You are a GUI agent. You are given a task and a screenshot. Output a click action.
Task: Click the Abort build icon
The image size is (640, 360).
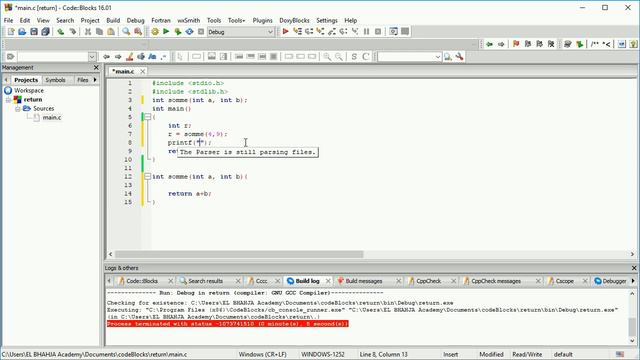pos(201,32)
